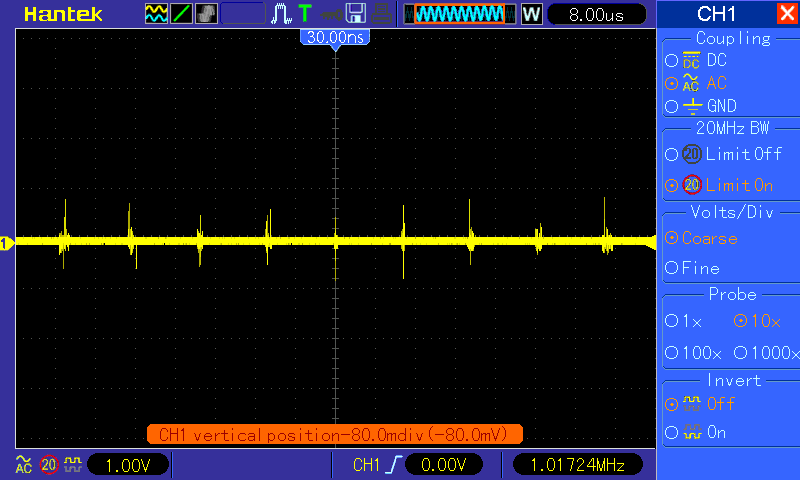Click the dual waveform channel icon
800x480 pixels.
tap(156, 14)
